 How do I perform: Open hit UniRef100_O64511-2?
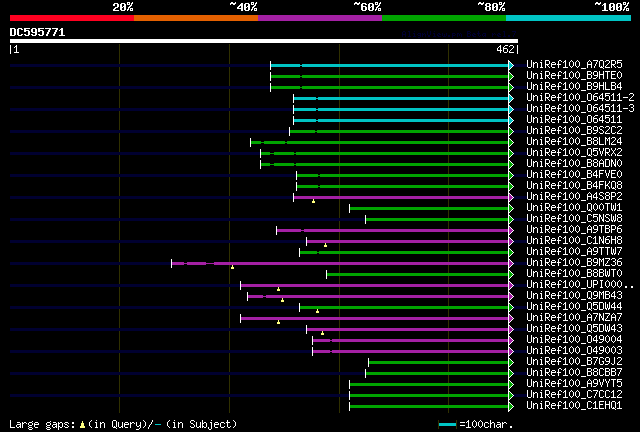click(x=580, y=98)
